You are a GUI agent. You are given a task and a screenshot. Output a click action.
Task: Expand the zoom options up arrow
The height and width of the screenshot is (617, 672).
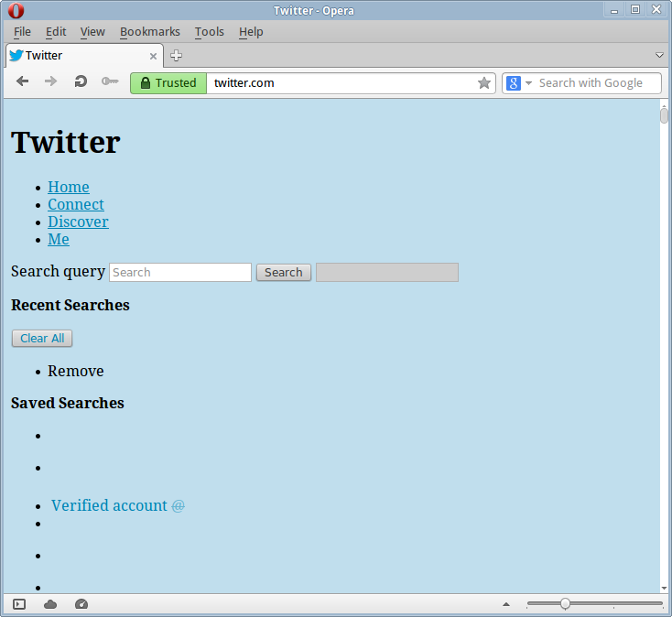(x=506, y=604)
